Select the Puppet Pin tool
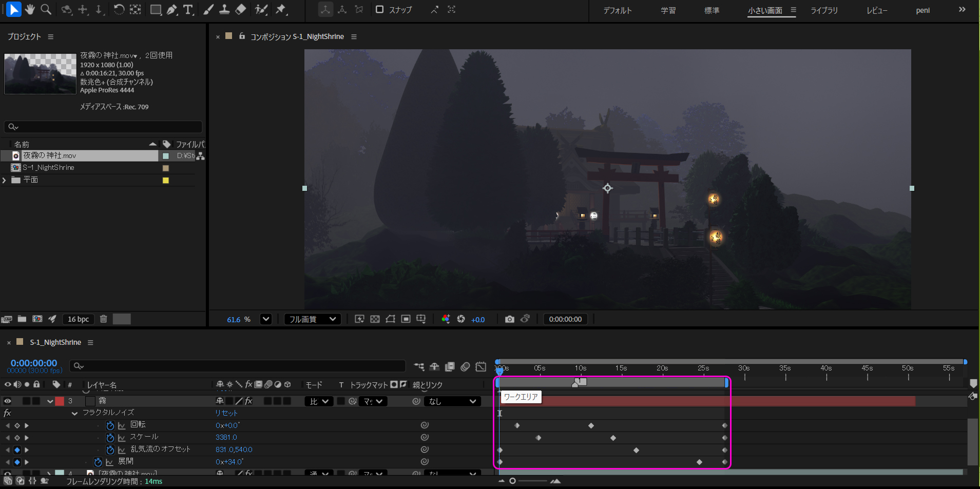The width and height of the screenshot is (980, 489). pyautogui.click(x=280, y=9)
